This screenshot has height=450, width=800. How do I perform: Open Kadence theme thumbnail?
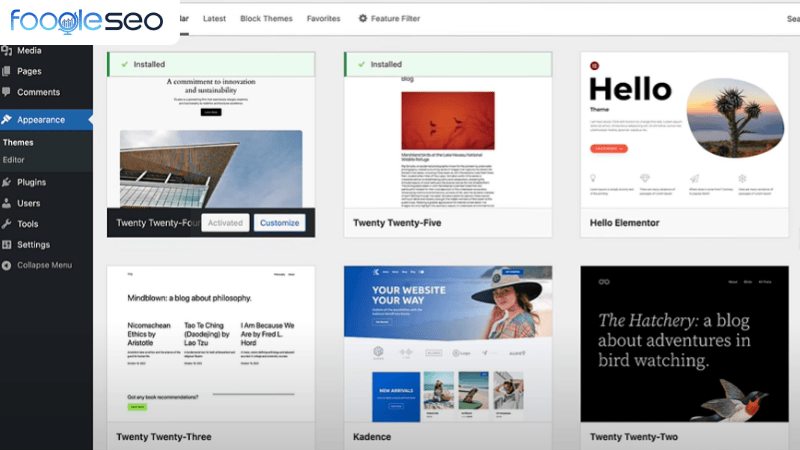click(448, 344)
